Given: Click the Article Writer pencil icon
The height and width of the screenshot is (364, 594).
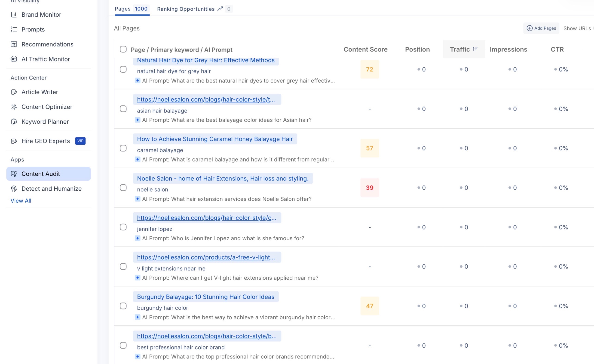Looking at the screenshot, I should (14, 92).
